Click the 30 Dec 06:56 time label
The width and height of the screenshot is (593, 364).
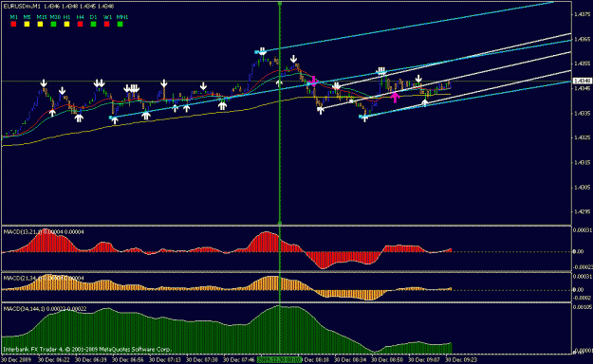click(x=127, y=360)
